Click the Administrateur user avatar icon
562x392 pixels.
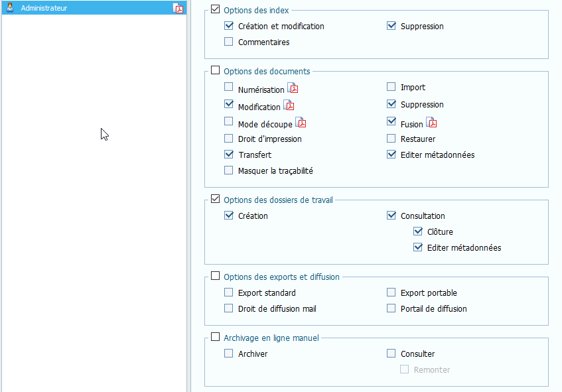10,8
